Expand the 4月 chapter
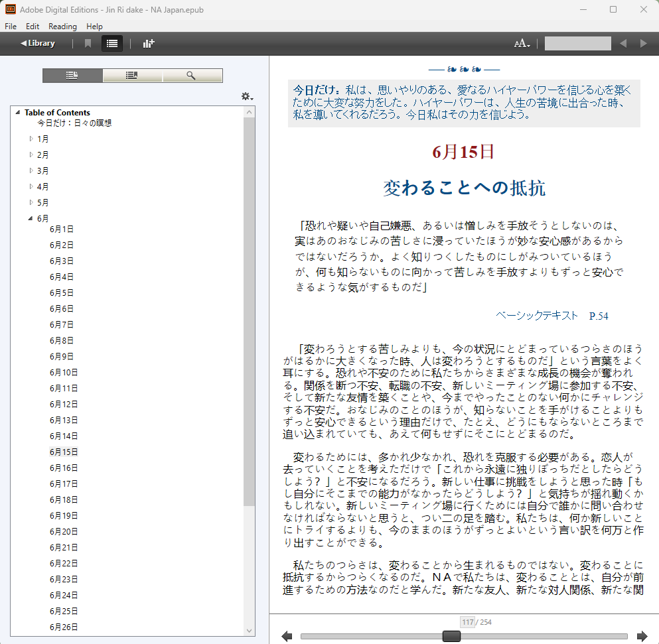This screenshot has width=659, height=644. (x=31, y=186)
